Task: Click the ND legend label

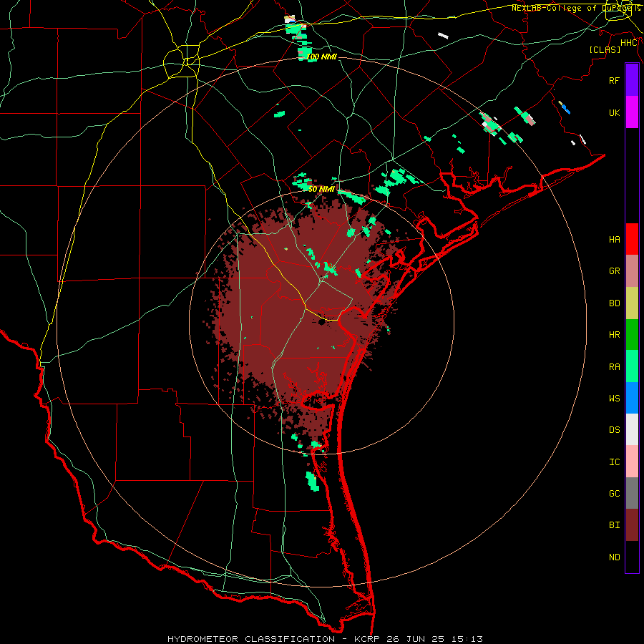Action: pyautogui.click(x=615, y=557)
